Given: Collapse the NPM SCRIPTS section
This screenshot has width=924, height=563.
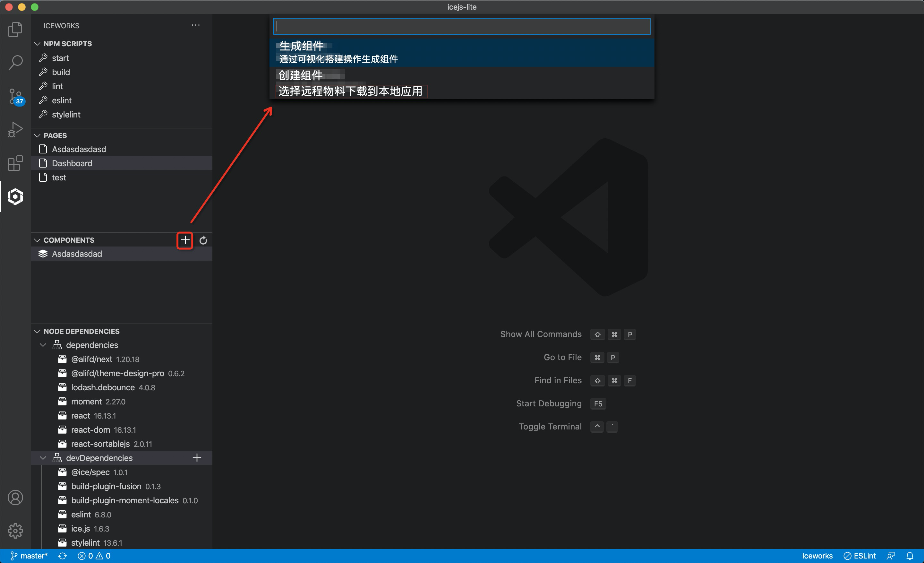Looking at the screenshot, I should tap(37, 44).
